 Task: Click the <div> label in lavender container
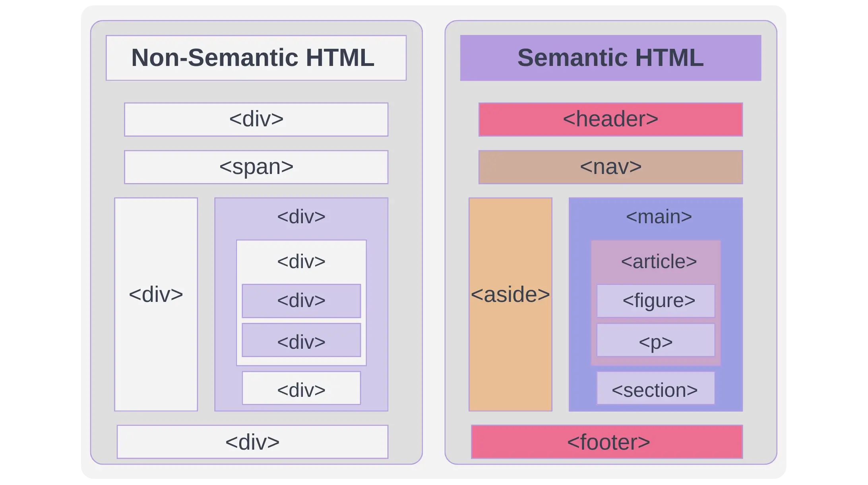point(301,217)
